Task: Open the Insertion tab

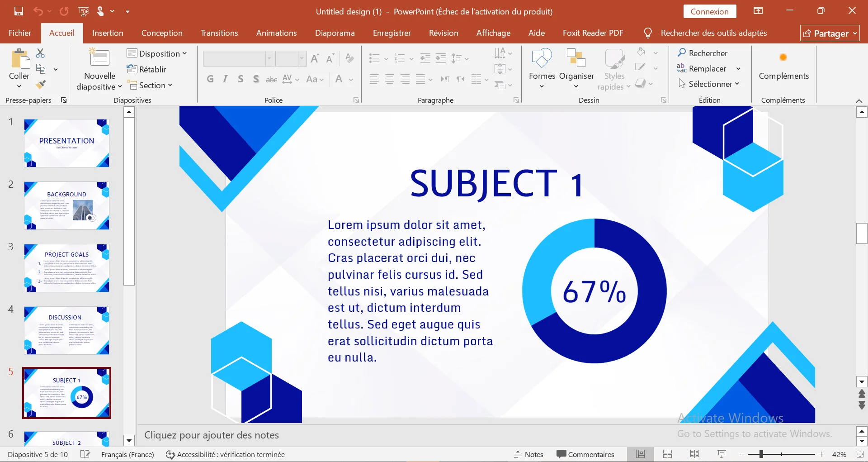Action: (x=108, y=33)
